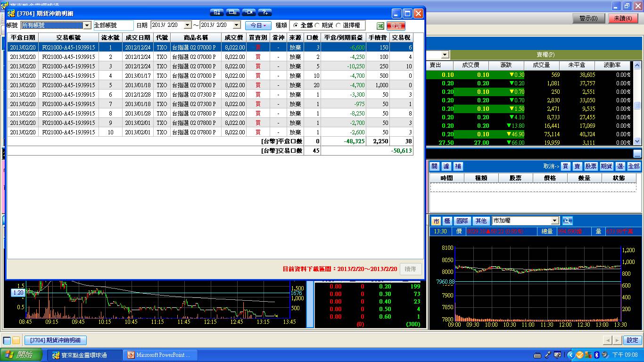Screen dimensions: 644x362
Task: Click 寶來點金靈環球通 taskbar button
Action: point(84,355)
